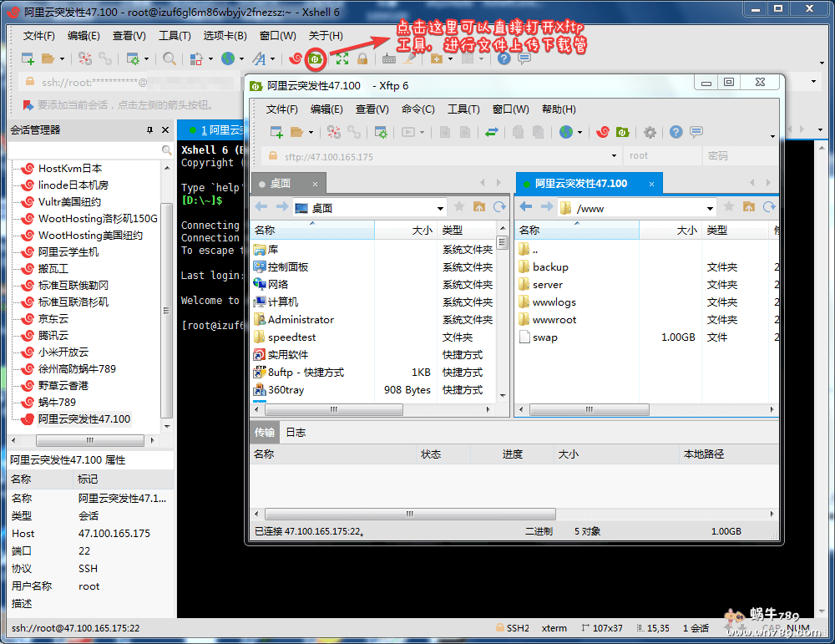
Task: Click the Xftp blue help question icon
Action: click(676, 132)
